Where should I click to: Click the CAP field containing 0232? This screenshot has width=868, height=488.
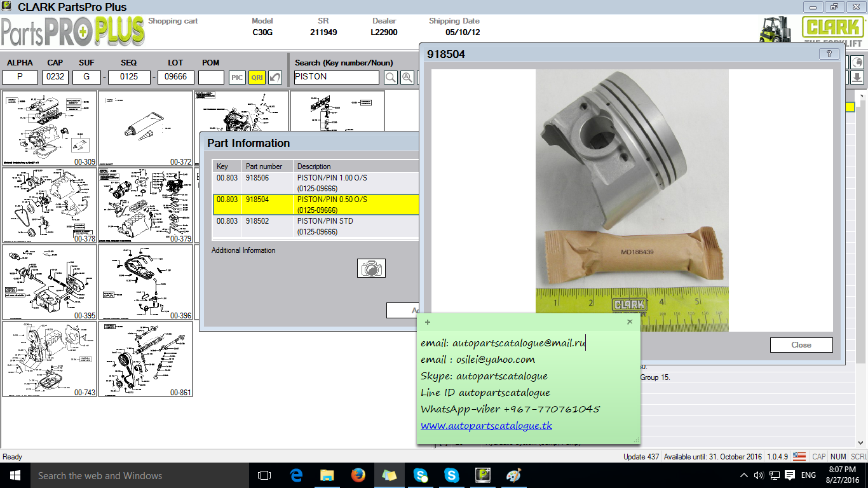[55, 78]
